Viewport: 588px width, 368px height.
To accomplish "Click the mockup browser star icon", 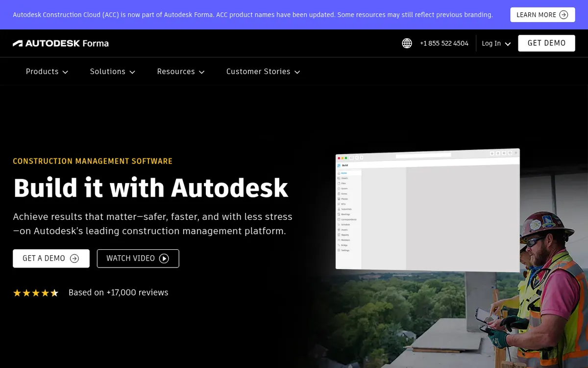I will (x=492, y=154).
